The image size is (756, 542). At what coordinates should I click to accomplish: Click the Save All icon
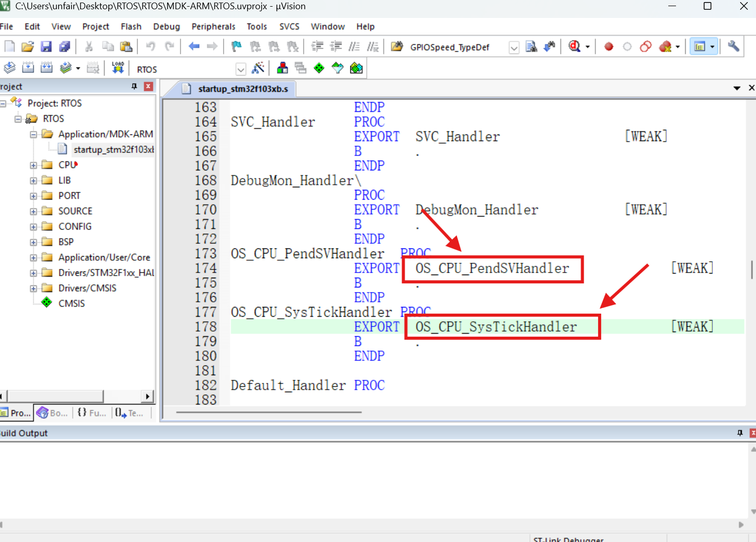(65, 47)
